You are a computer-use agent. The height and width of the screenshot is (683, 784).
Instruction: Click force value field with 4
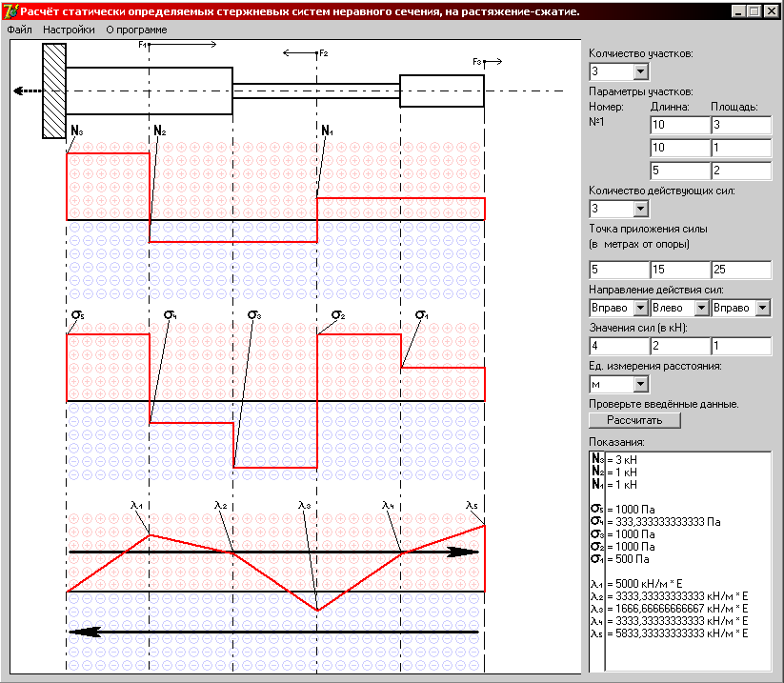point(619,346)
